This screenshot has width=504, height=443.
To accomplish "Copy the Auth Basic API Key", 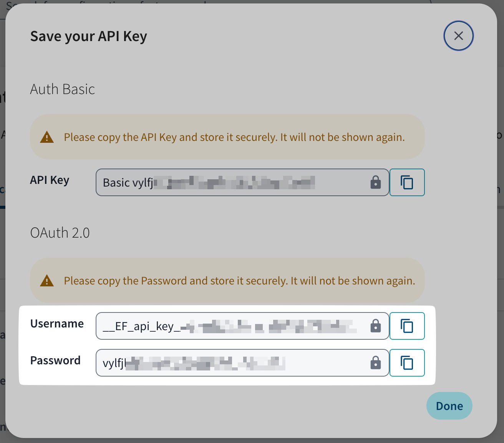I will tap(407, 182).
